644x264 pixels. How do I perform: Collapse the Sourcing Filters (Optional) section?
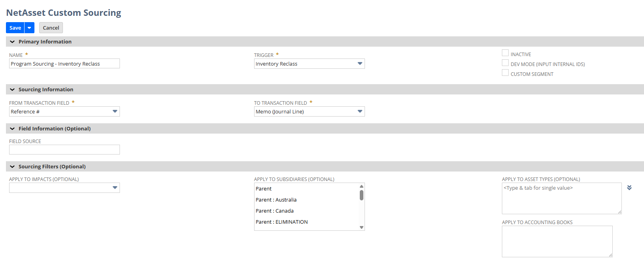(12, 167)
